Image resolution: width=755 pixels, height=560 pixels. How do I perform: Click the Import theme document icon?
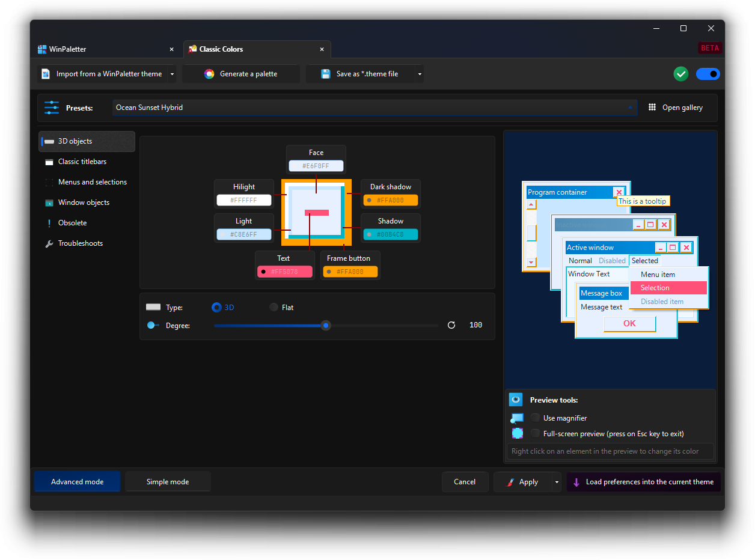click(46, 74)
